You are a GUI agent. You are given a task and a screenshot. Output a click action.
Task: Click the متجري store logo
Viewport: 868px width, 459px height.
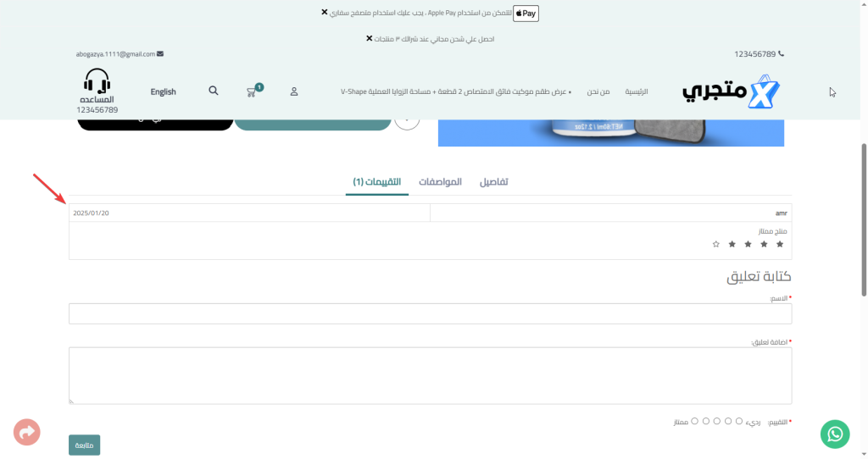(731, 91)
